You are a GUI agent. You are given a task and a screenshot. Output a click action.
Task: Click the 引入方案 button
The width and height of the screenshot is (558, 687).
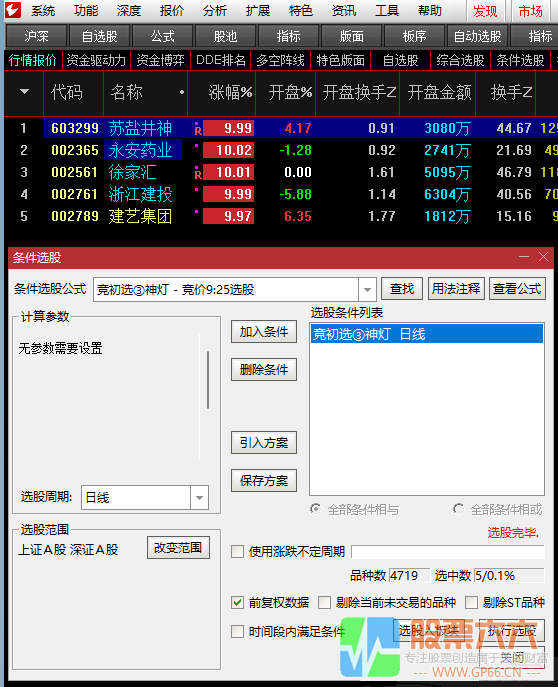(x=264, y=443)
